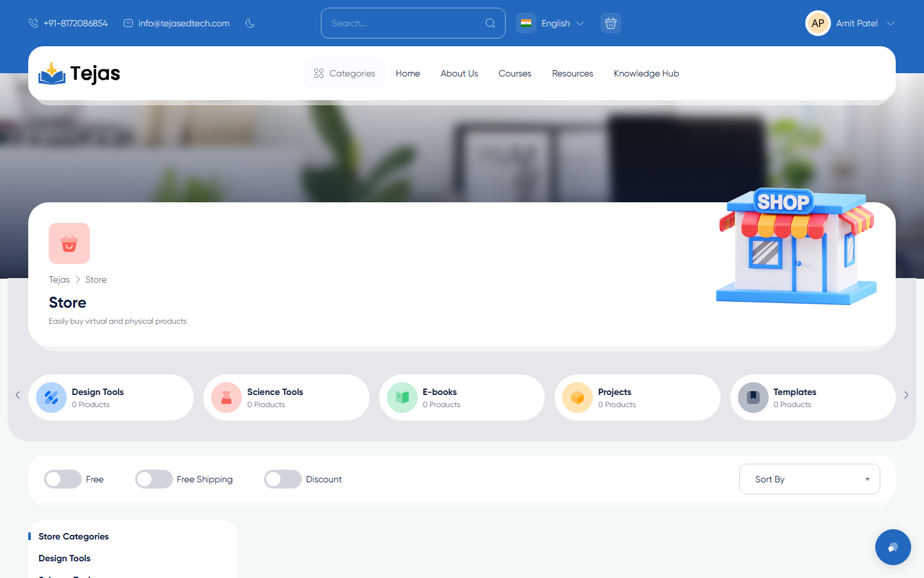
Task: Toggle dark mode moon icon
Action: 250,23
